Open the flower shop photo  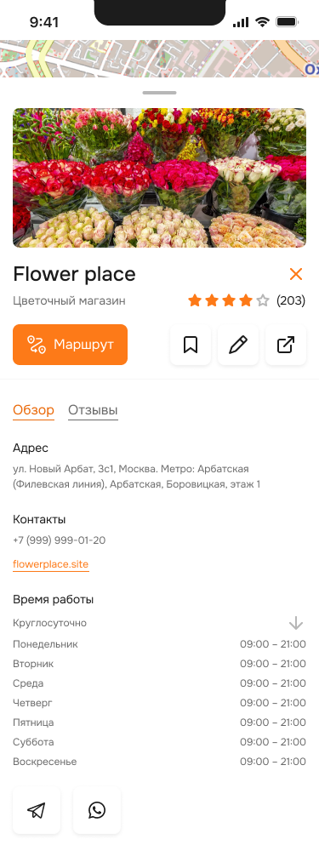(x=160, y=178)
